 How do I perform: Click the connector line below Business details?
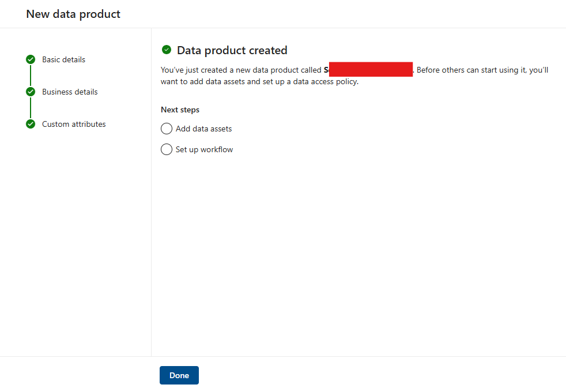tap(31, 108)
